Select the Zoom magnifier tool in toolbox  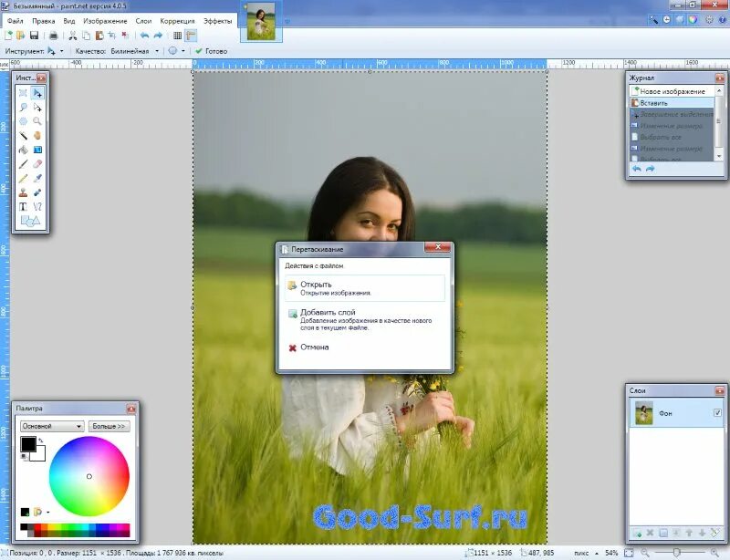[x=37, y=121]
